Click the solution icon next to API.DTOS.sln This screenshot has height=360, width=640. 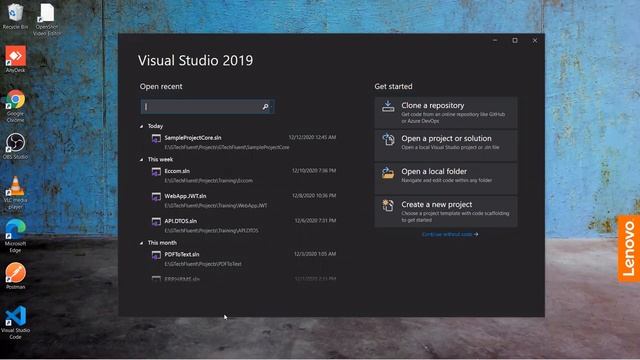pos(156,222)
